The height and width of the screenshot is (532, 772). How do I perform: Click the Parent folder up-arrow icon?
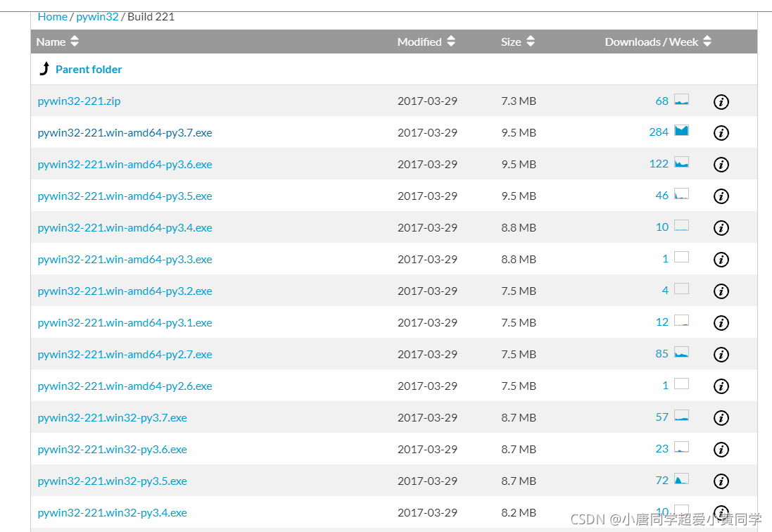pyautogui.click(x=44, y=68)
